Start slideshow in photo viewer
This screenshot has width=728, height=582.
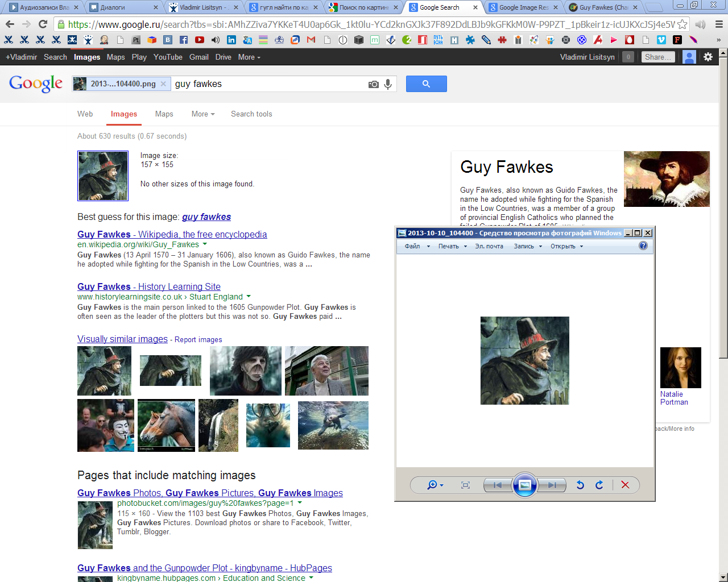(x=524, y=485)
